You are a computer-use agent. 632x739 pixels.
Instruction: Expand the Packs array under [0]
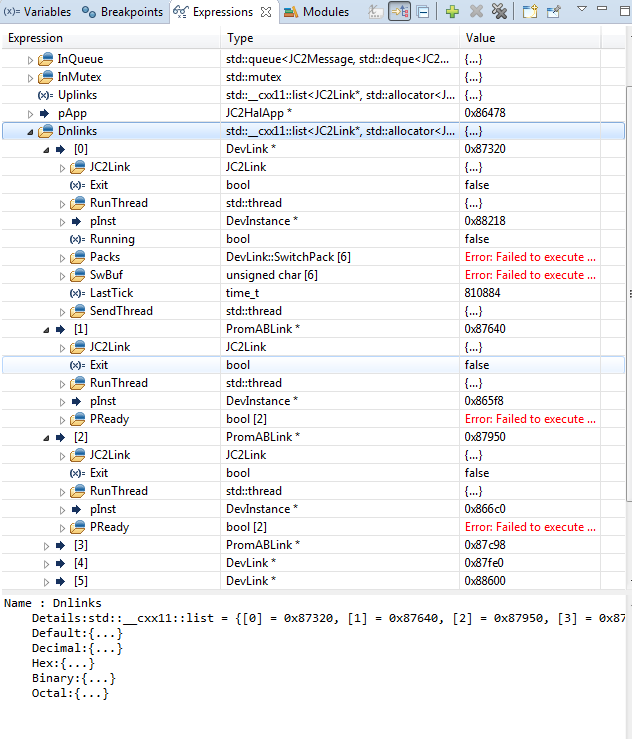[62, 258]
